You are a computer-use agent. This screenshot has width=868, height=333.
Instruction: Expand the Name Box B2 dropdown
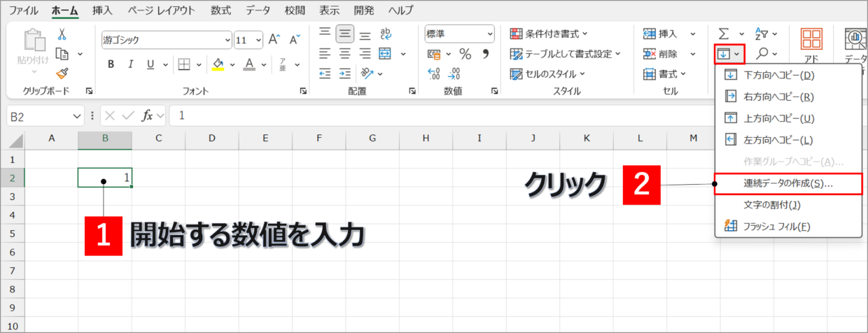(x=77, y=115)
